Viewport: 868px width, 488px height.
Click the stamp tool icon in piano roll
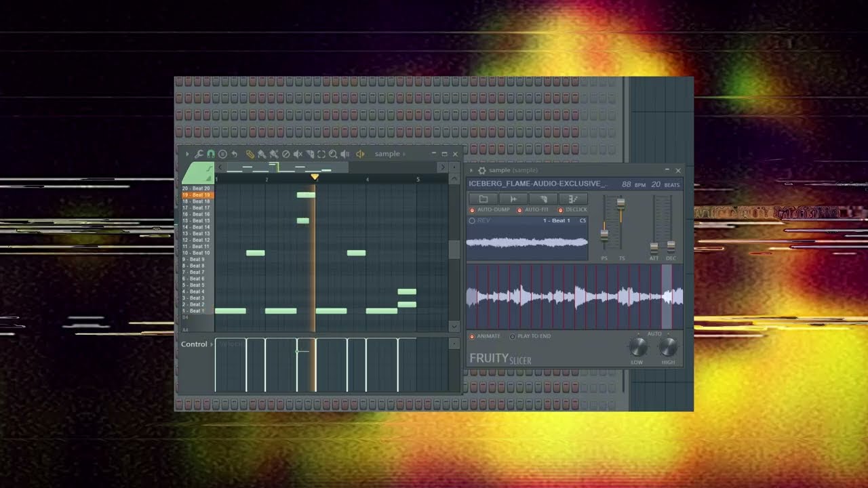tap(222, 155)
